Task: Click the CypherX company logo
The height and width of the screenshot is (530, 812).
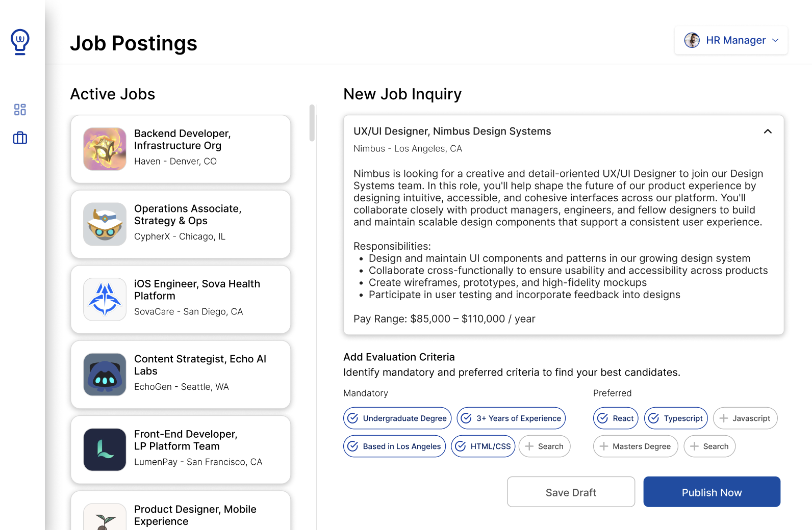Action: pos(105,224)
